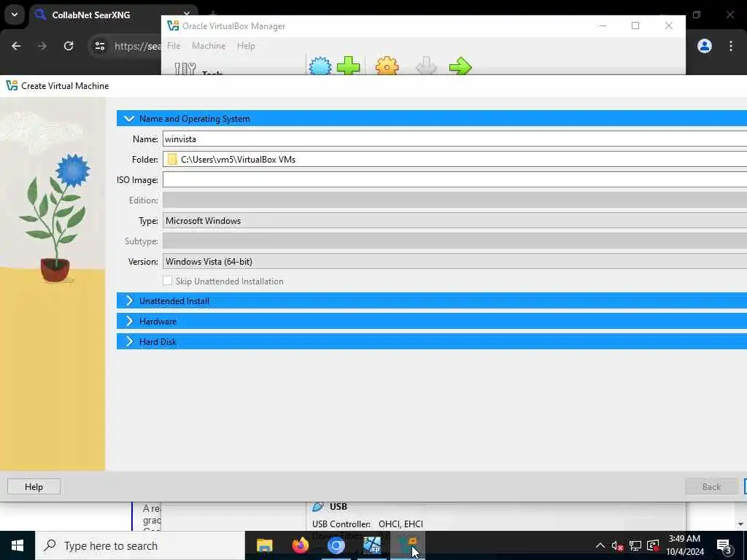Reload the page in Chrome
The width and height of the screenshot is (747, 560).
(69, 46)
